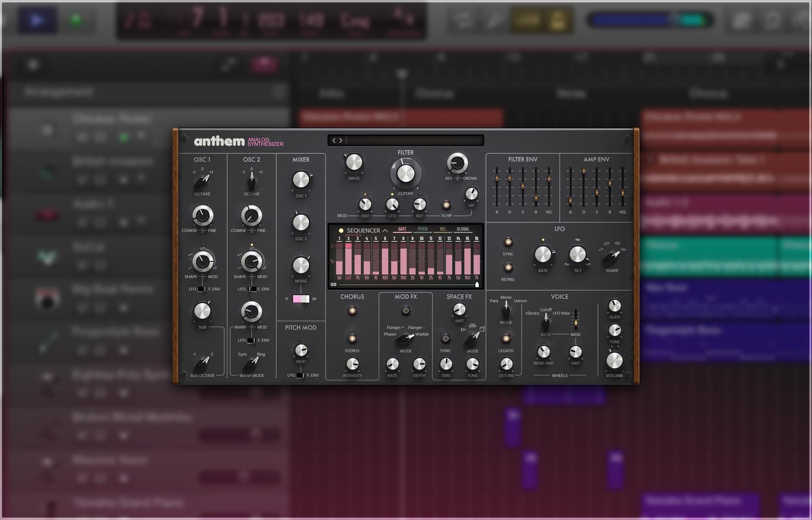Click the RES/GROWL selector dot
This screenshot has height=520, width=812.
click(x=457, y=178)
